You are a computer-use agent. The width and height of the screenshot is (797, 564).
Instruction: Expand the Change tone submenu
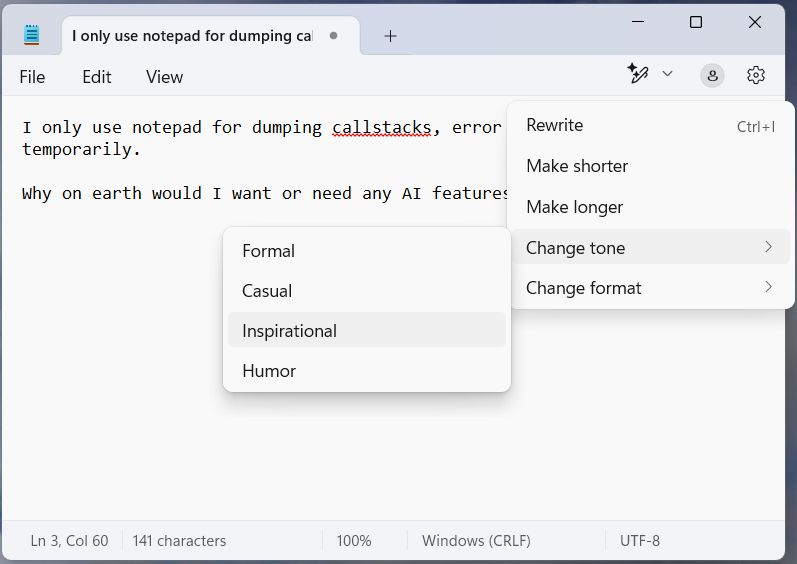(x=651, y=247)
